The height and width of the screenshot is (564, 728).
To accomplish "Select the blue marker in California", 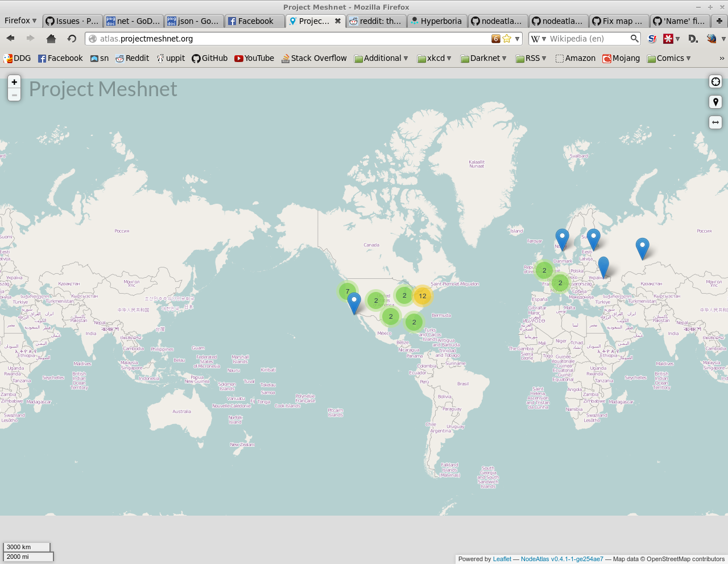I will coord(354,303).
